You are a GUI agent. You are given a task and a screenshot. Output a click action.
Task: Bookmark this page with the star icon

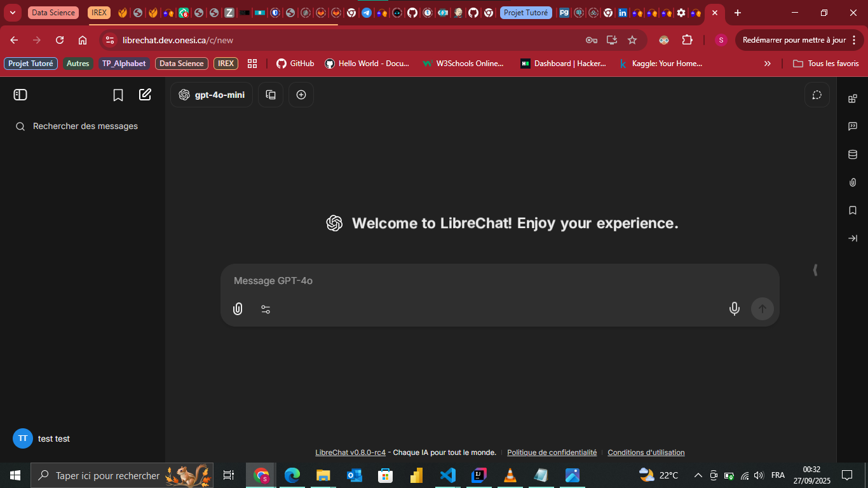pyautogui.click(x=632, y=40)
